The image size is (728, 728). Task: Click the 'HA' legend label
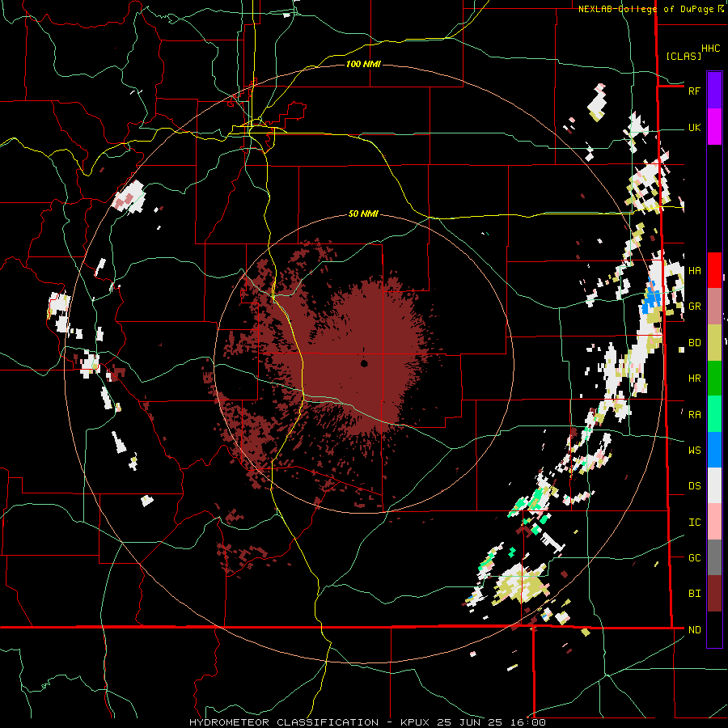(694, 271)
